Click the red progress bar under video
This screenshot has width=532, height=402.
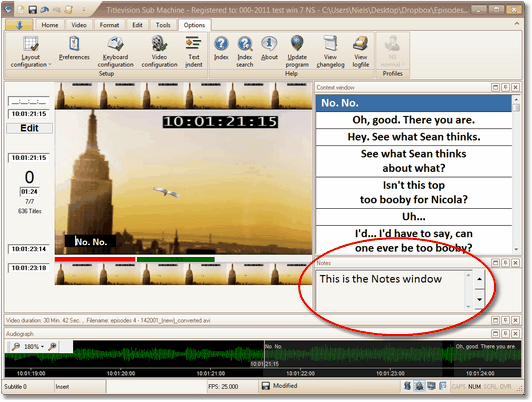95,260
